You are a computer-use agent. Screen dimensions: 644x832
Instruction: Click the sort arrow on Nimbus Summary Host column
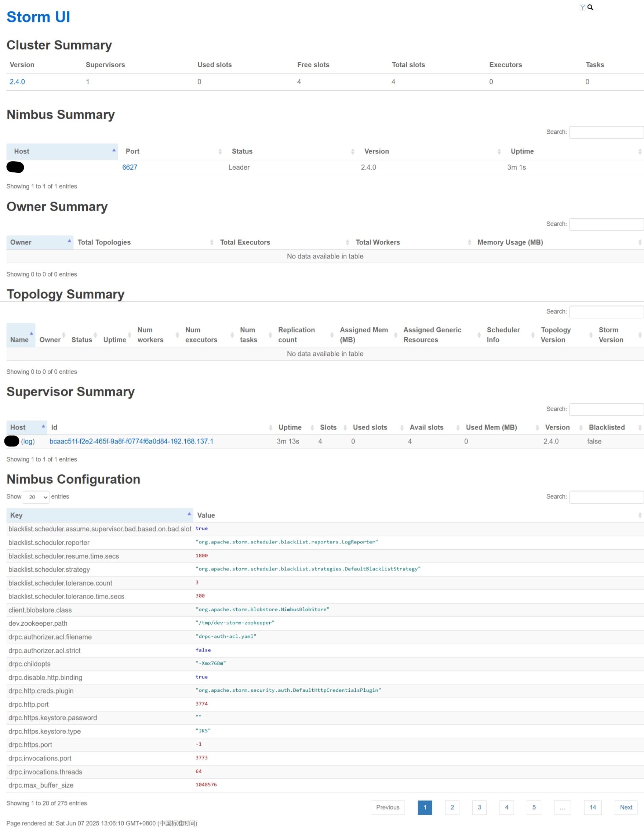click(114, 151)
